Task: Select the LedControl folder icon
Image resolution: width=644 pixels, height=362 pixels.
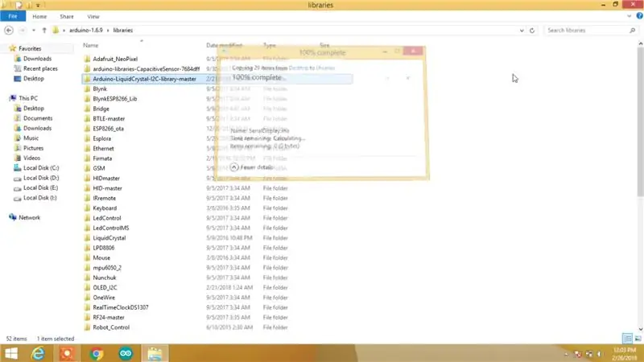Action: click(x=87, y=218)
